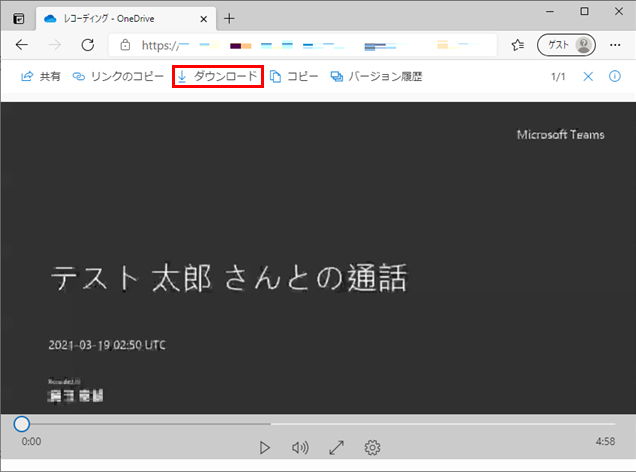Copy link with リンクのコピー
Screen dimensions: 636x472
click(x=118, y=77)
